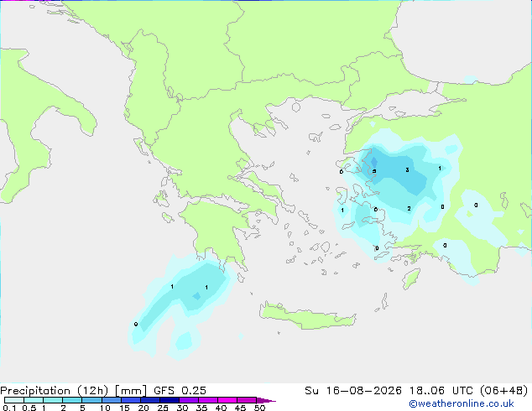Click the '40' legend scale label
Viewport: 532px width, 411px height.
pyautogui.click(x=221, y=408)
